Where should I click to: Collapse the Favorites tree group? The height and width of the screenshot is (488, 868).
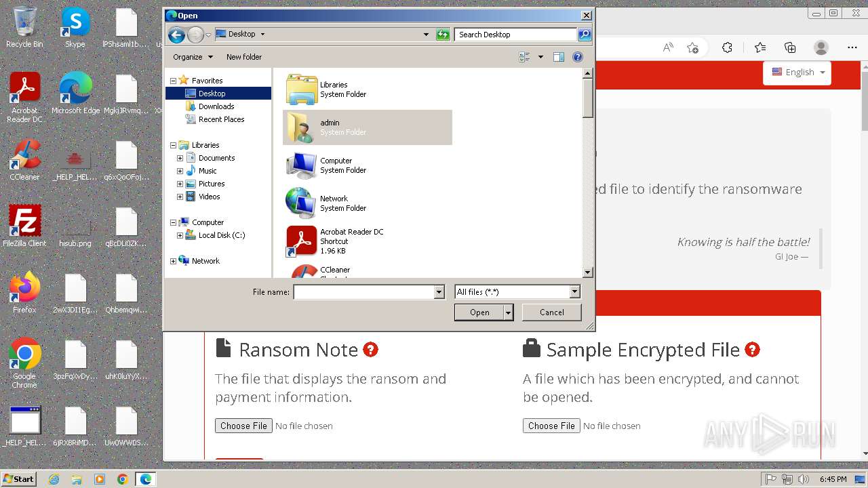(173, 81)
